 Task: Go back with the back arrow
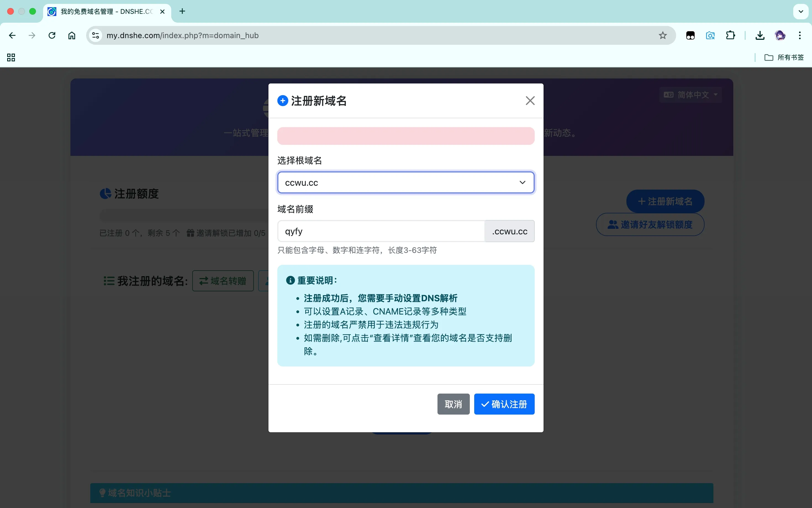point(12,35)
